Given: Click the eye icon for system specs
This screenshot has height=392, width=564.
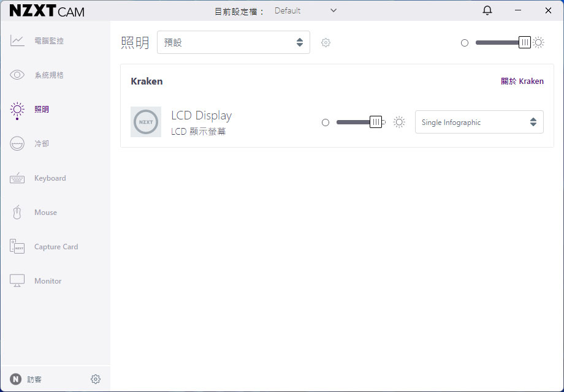Looking at the screenshot, I should (17, 75).
